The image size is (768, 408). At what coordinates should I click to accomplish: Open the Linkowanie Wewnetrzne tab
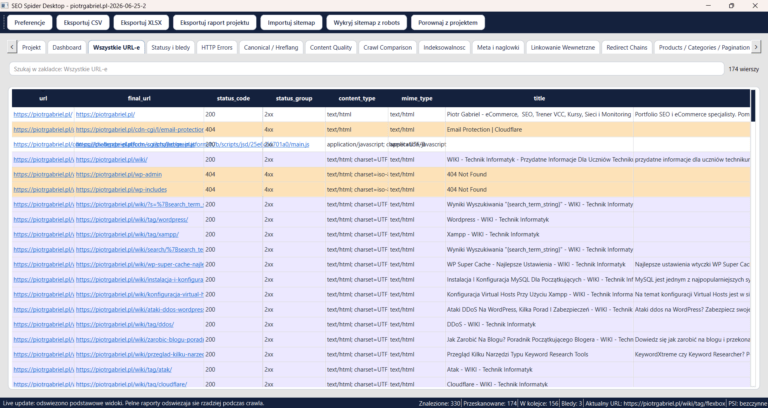(563, 48)
